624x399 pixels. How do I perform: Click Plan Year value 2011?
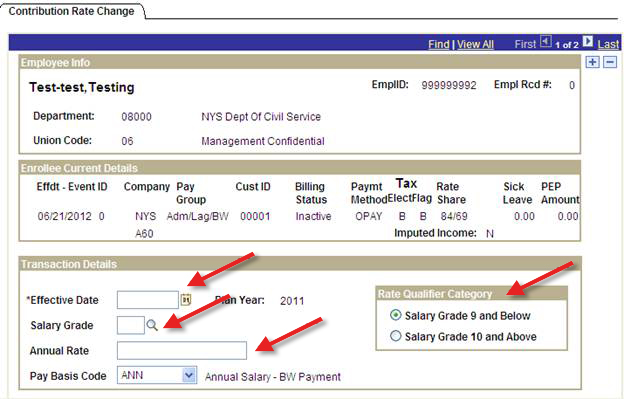pyautogui.click(x=292, y=301)
